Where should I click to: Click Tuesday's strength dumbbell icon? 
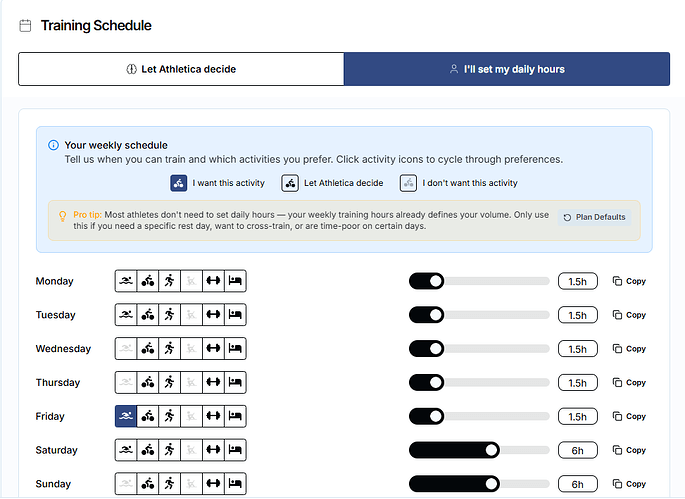(x=213, y=315)
